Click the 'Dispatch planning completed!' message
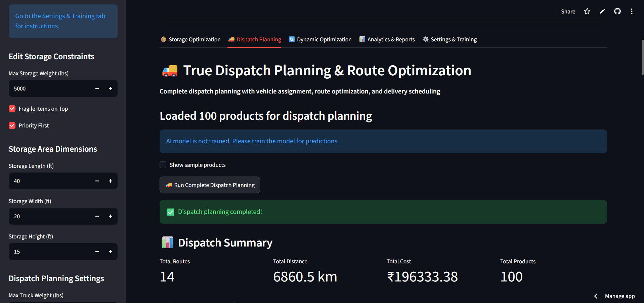This screenshot has width=644, height=303. pyautogui.click(x=383, y=212)
